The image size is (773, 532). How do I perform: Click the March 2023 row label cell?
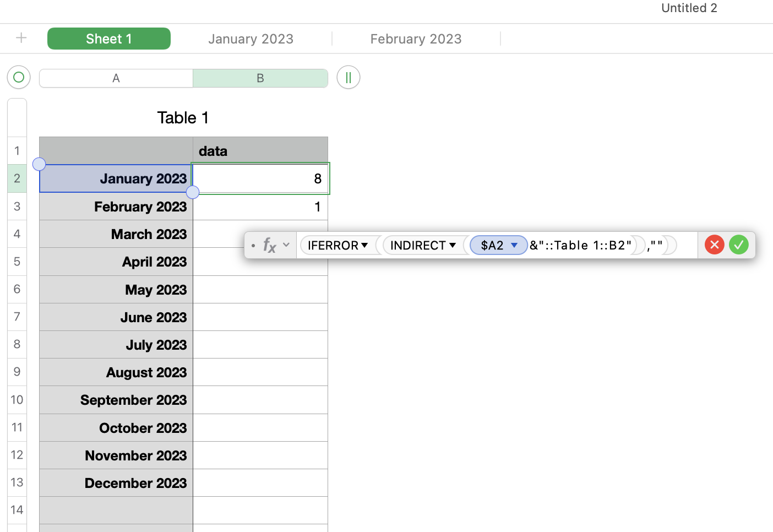pyautogui.click(x=116, y=234)
